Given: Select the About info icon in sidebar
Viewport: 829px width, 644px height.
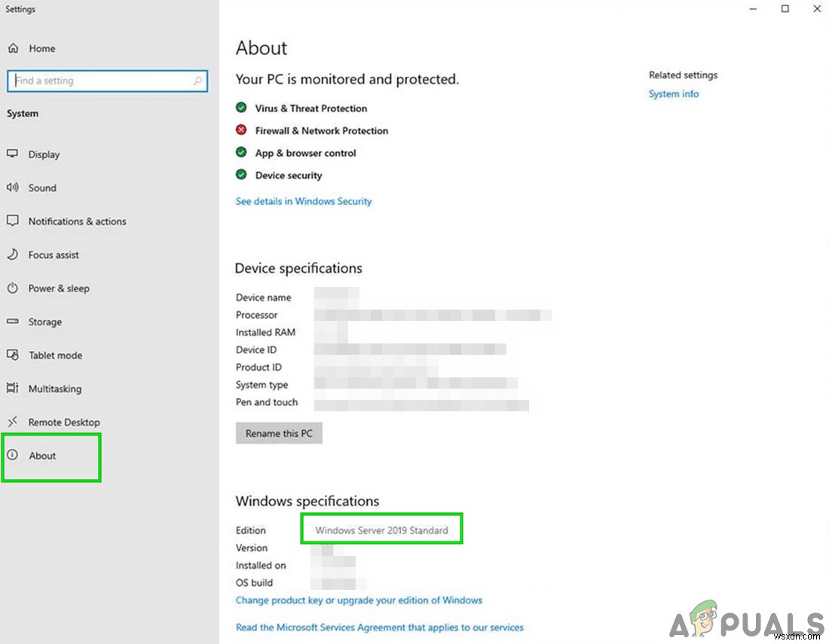Looking at the screenshot, I should point(13,456).
